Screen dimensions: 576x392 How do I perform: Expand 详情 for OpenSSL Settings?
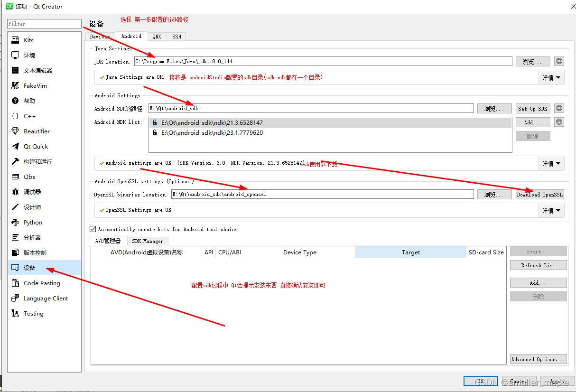tap(551, 210)
